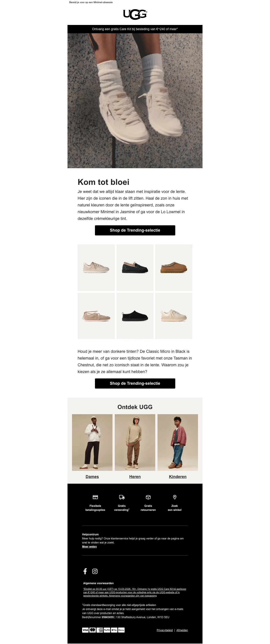The width and height of the screenshot is (270, 644).
Task: Click the credit card Flexibele betalingsopties icon
Action: coord(95,497)
